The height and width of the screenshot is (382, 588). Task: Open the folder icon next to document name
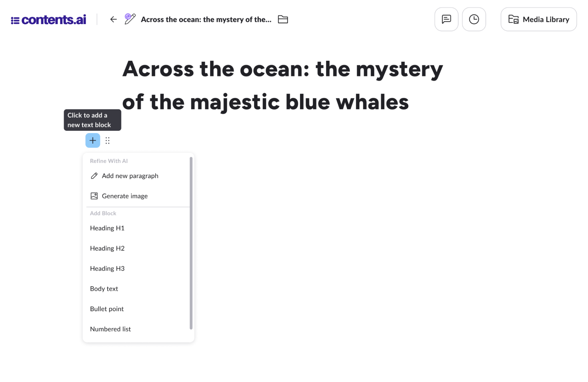point(283,19)
